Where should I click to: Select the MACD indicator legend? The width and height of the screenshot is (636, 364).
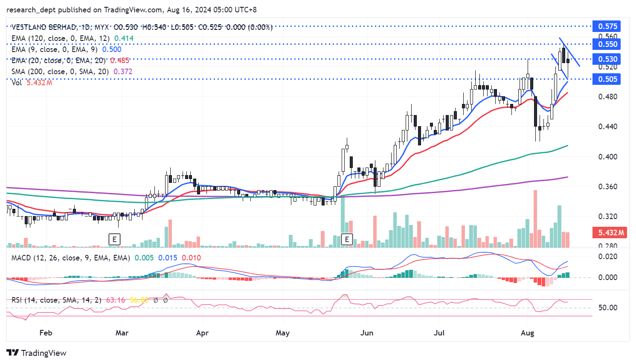(70, 258)
